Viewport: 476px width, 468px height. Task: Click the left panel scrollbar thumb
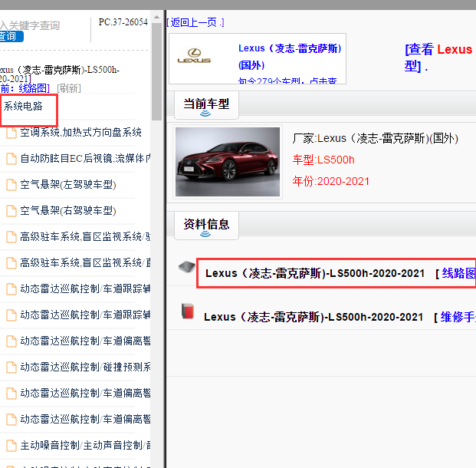click(x=156, y=71)
